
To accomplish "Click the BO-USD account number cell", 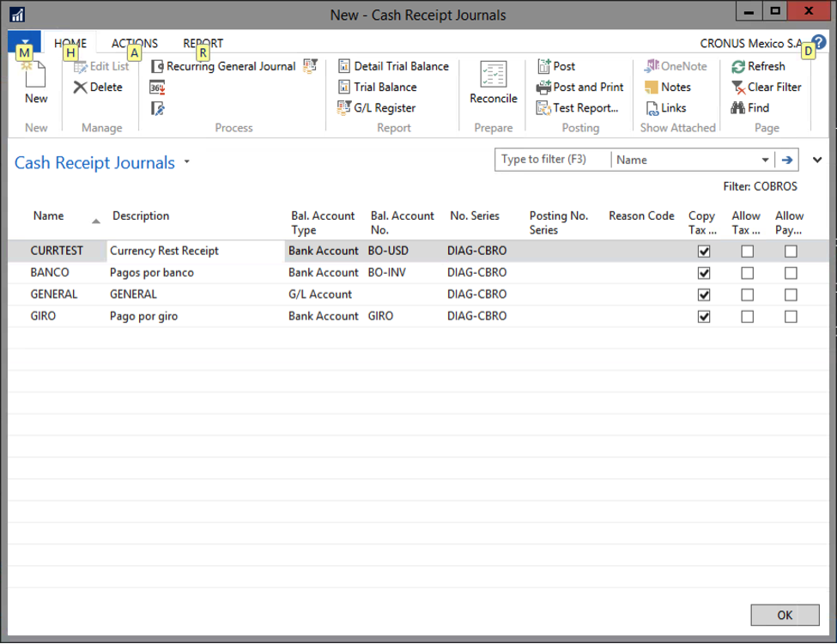I will (388, 251).
